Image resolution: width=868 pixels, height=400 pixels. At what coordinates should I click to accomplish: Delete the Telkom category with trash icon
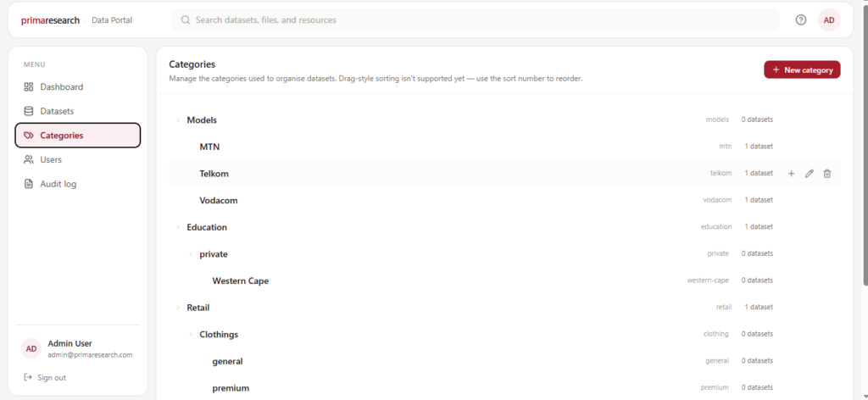point(827,174)
